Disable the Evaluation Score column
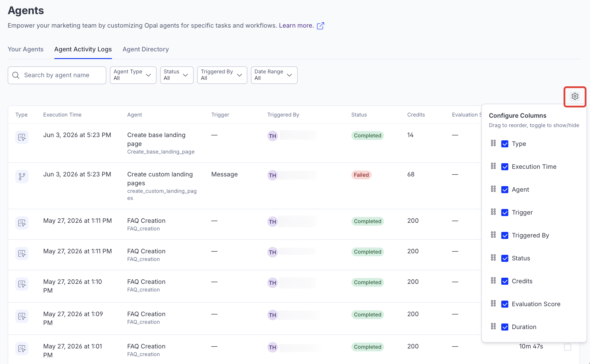 tap(505, 304)
